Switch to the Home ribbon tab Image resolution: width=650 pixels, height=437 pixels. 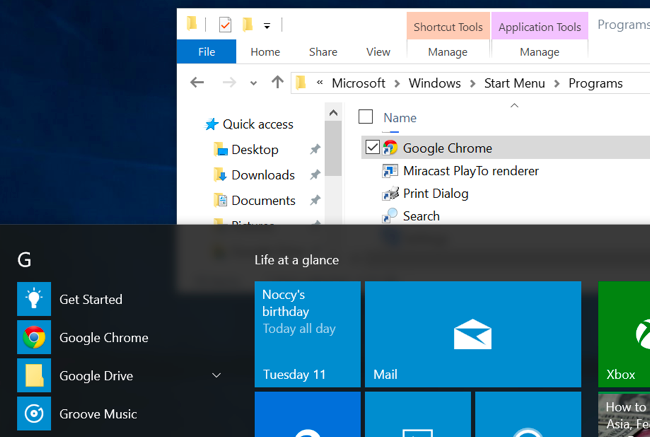pos(265,52)
